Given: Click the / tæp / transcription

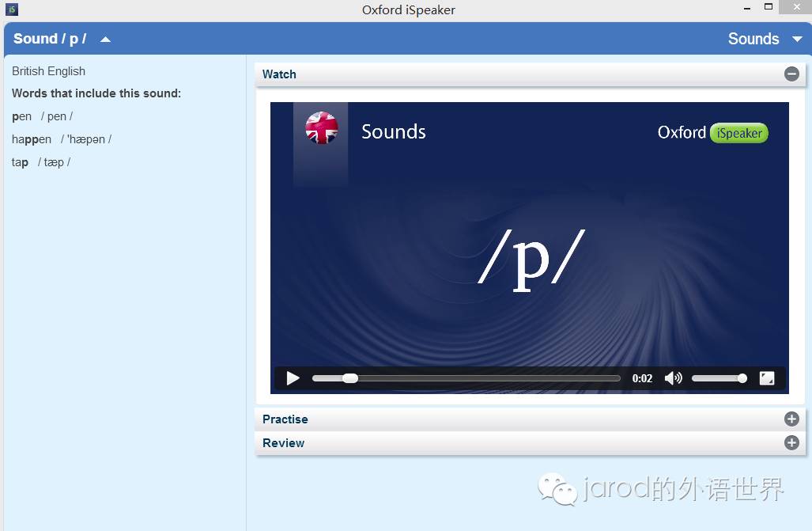Looking at the screenshot, I should (x=54, y=162).
